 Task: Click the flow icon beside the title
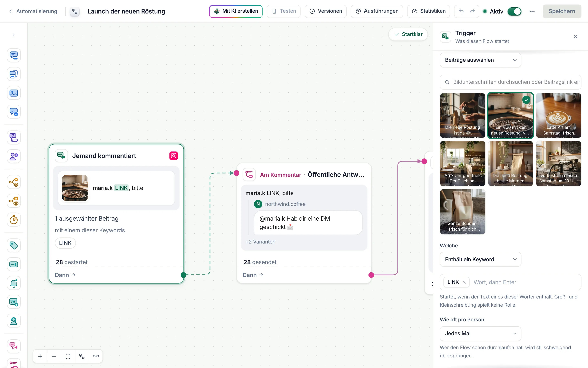(75, 11)
